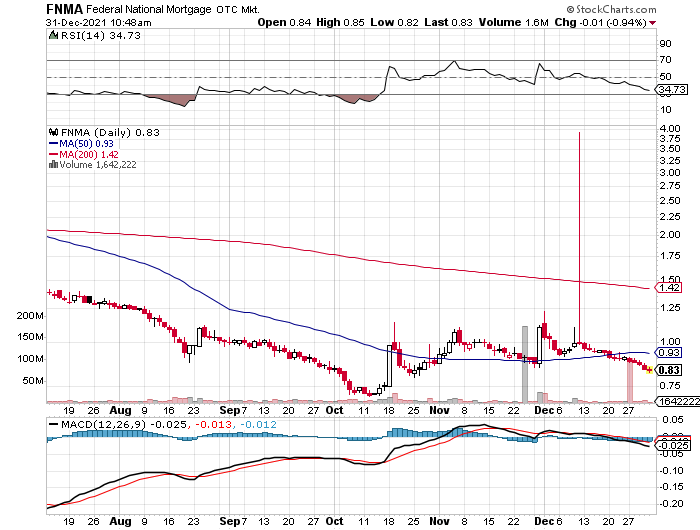Click the MACD(12,26,9) -0.025 legend text
Image resolution: width=700 pixels, height=530 pixels.
[124, 425]
